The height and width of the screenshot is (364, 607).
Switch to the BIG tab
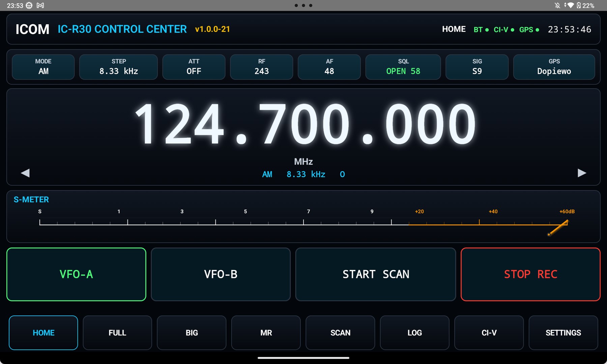192,333
